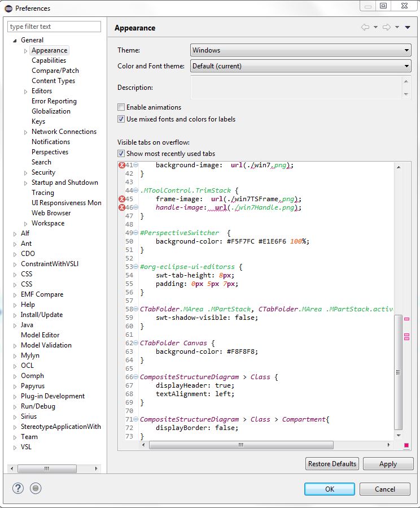This screenshot has height=508, width=420.
Task: Click the pink overview ruler summary square
Action: pos(406,445)
